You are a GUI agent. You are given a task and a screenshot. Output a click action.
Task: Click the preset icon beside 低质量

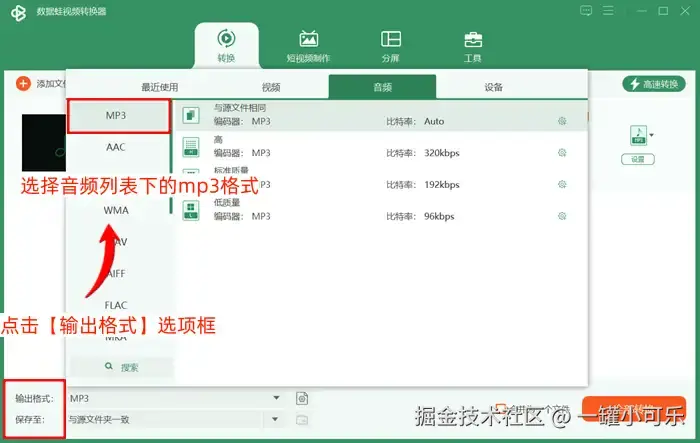191,210
